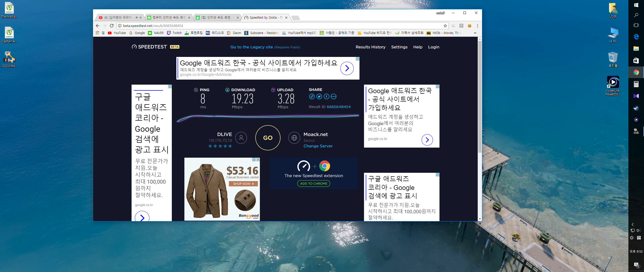
Task: Click the DLIVE user profile icon
Action: tap(241, 138)
